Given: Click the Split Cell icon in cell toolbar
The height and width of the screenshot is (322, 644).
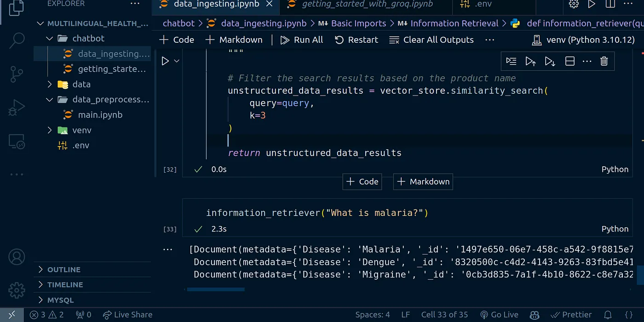Looking at the screenshot, I should [x=569, y=61].
